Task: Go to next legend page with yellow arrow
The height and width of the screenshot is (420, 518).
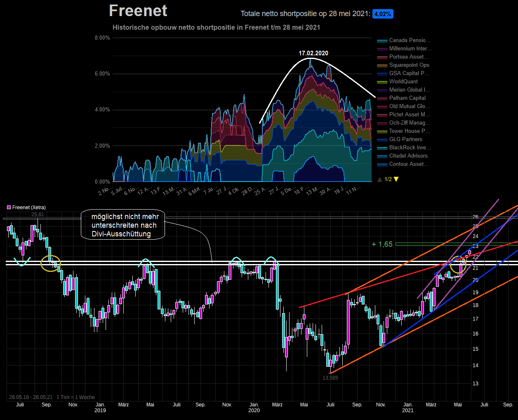Action: [396, 179]
